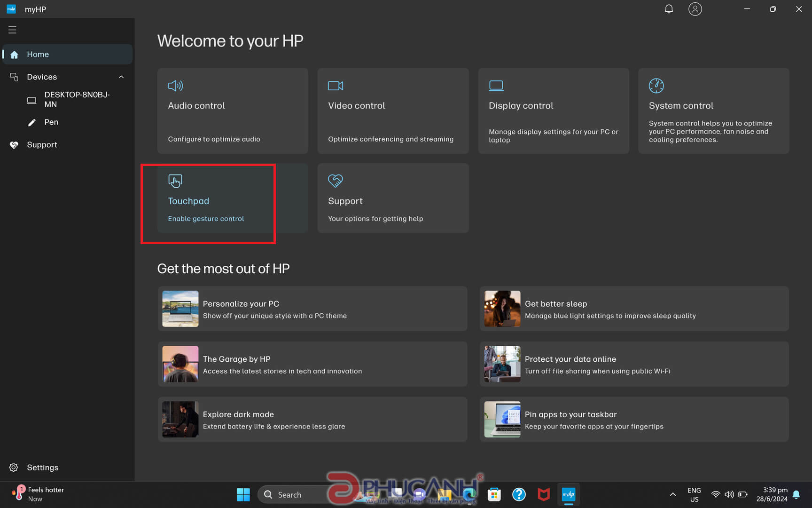
Task: Open Get better sleep tip
Action: [x=634, y=309]
